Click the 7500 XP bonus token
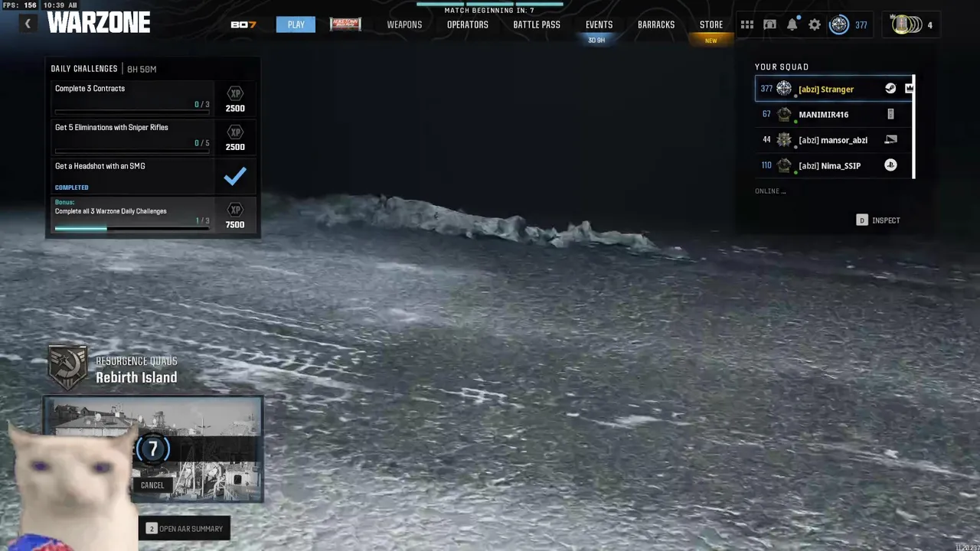 click(x=235, y=216)
